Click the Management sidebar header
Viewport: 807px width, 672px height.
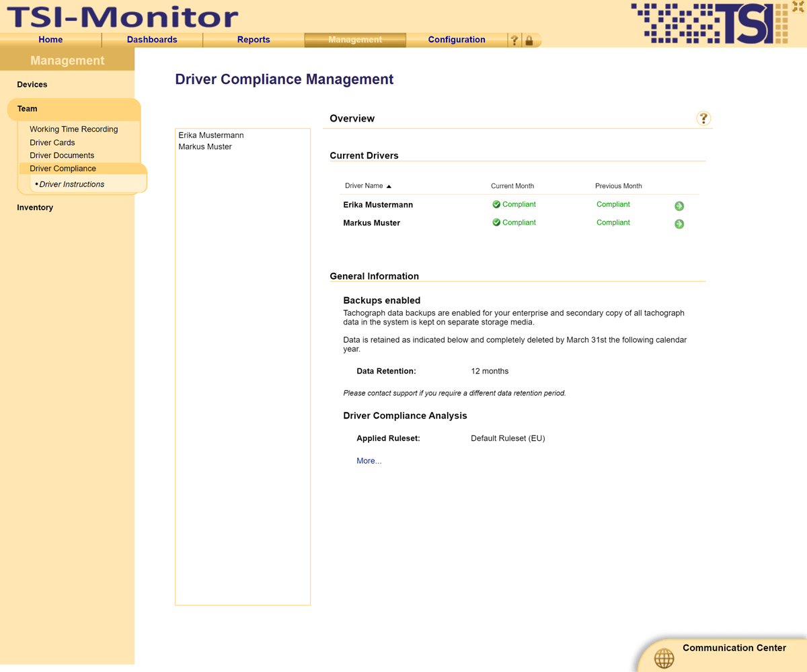[x=67, y=60]
